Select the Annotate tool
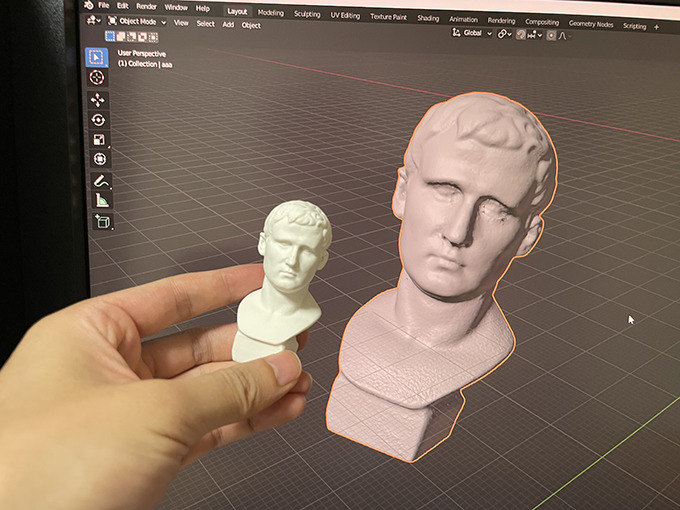 pos(101,181)
